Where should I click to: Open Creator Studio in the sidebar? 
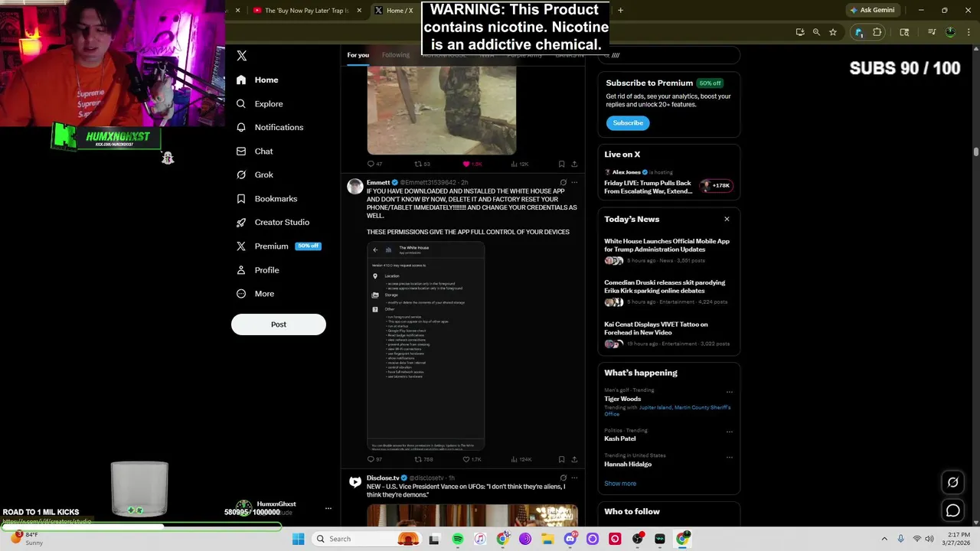coord(273,222)
